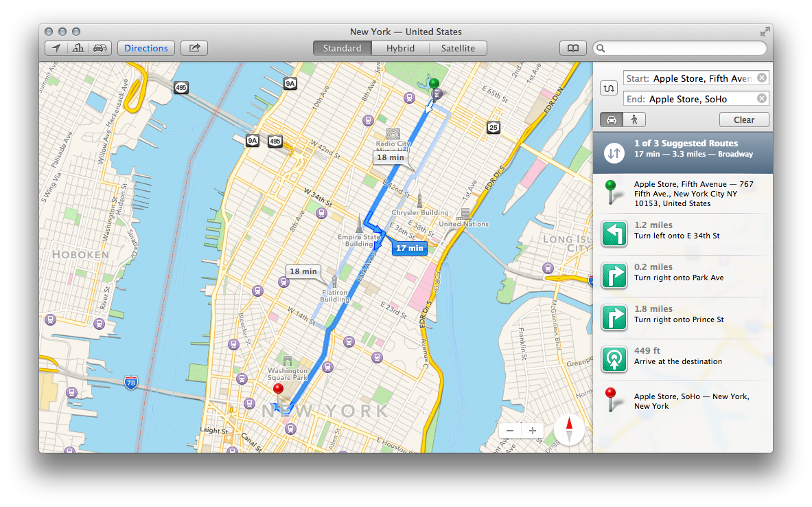
Task: Click the Radio City Music Hall icon
Action: click(393, 133)
